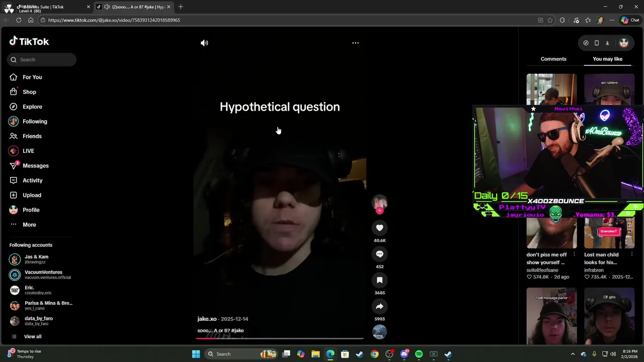The width and height of the screenshot is (644, 362).
Task: Click the phone app icon in the top pill
Action: 597,43
